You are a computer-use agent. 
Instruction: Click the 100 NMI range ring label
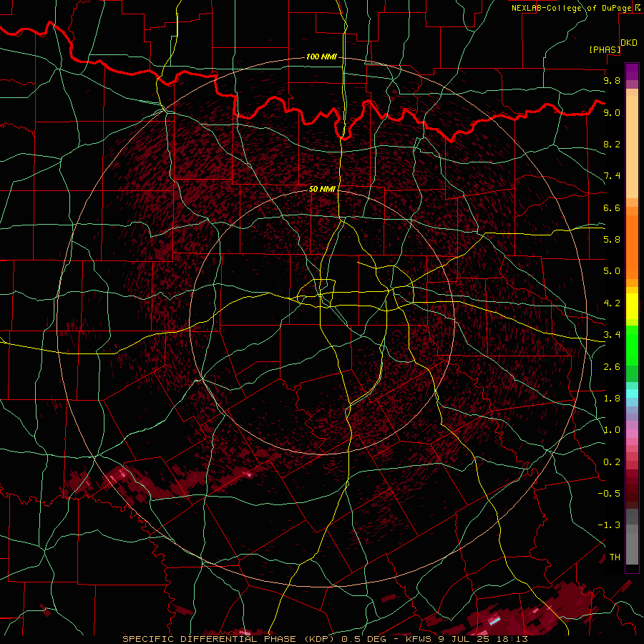[321, 57]
